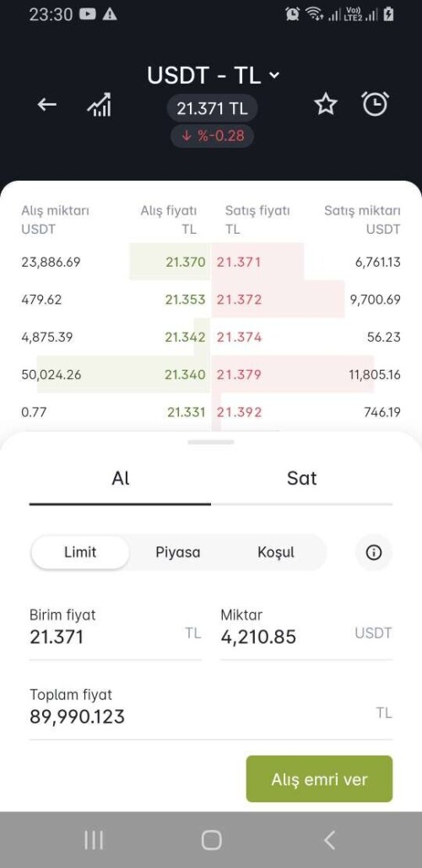This screenshot has height=868, width=422.
Task: Switch to the Sat tab
Action: 302,480
